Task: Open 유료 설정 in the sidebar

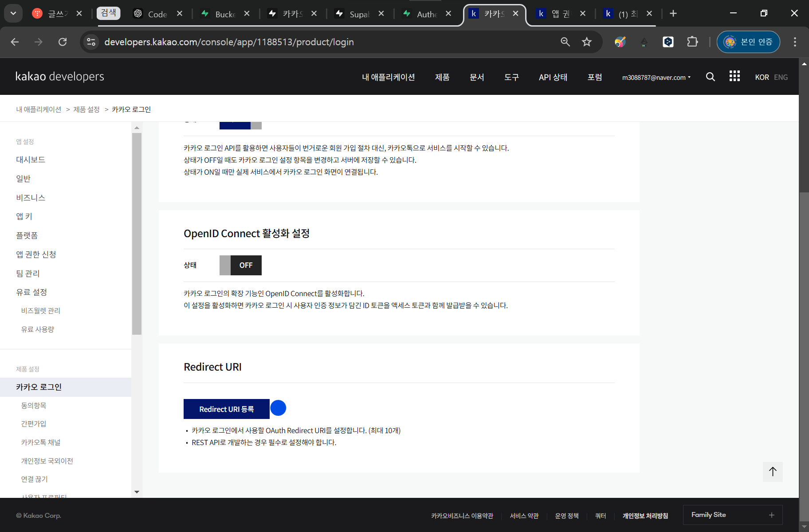Action: (31, 292)
